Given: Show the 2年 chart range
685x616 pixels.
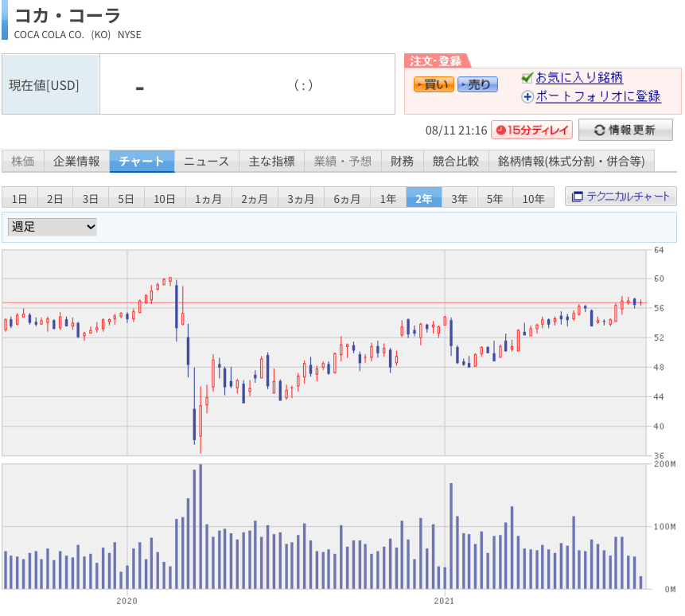Looking at the screenshot, I should 424,199.
